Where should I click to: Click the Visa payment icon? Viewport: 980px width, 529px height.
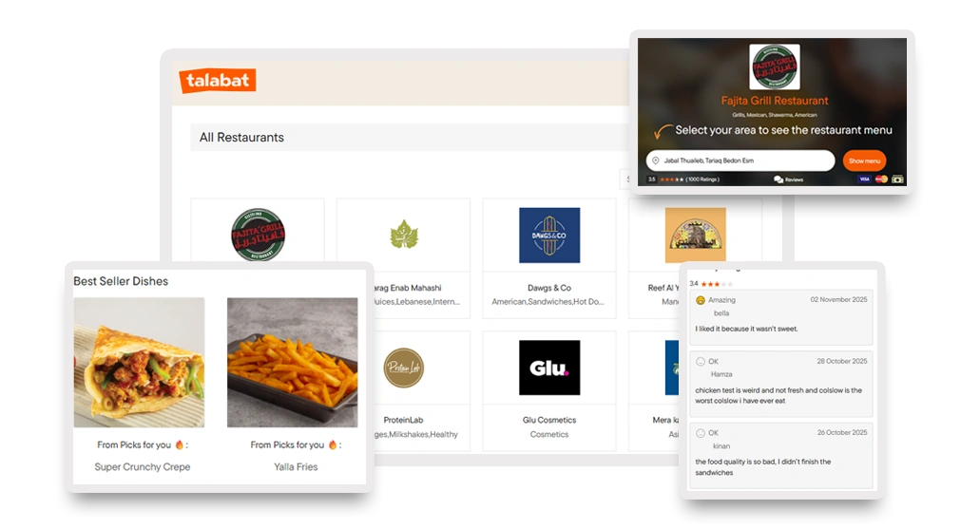coord(864,179)
